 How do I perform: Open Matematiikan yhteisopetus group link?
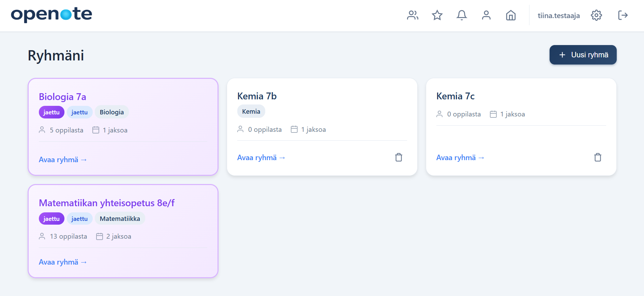coord(63,262)
